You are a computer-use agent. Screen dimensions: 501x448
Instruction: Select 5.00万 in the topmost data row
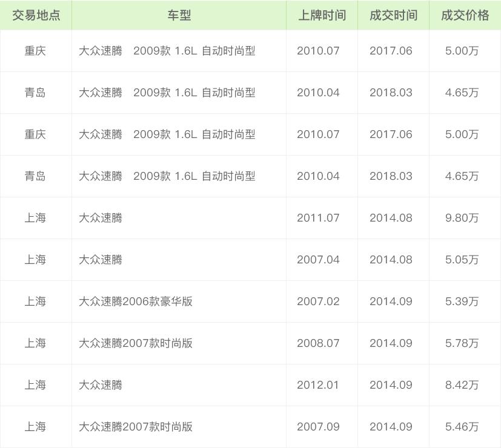(x=462, y=51)
